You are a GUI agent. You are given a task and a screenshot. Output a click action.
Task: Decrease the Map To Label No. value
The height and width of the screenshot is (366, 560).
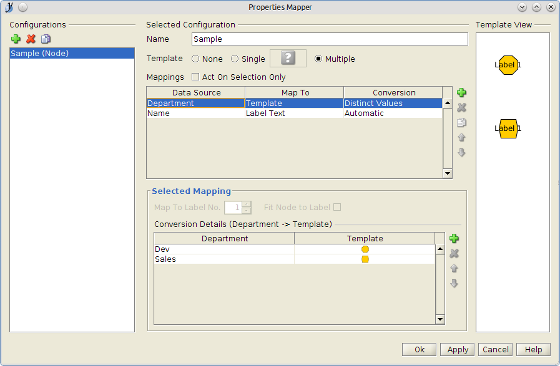click(x=246, y=210)
